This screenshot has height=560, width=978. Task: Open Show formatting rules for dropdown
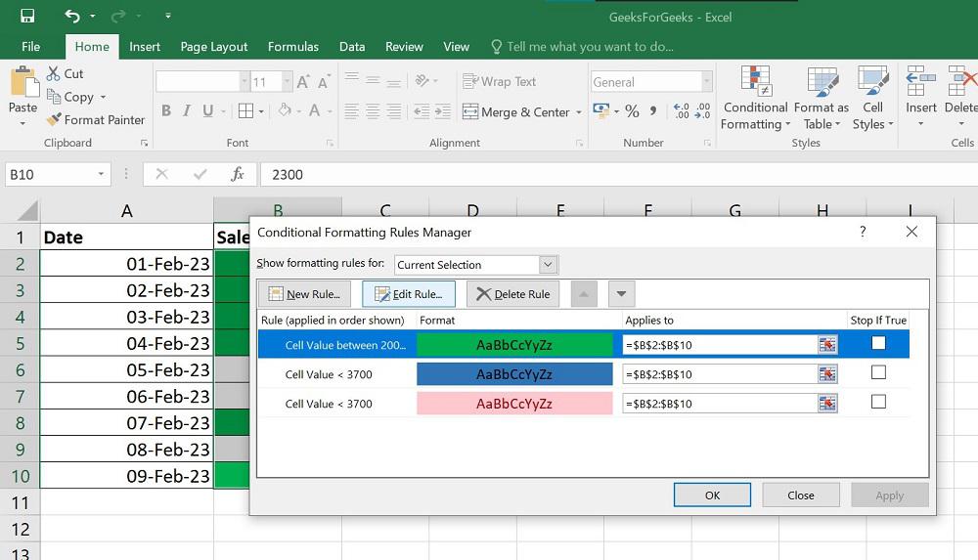coord(548,265)
